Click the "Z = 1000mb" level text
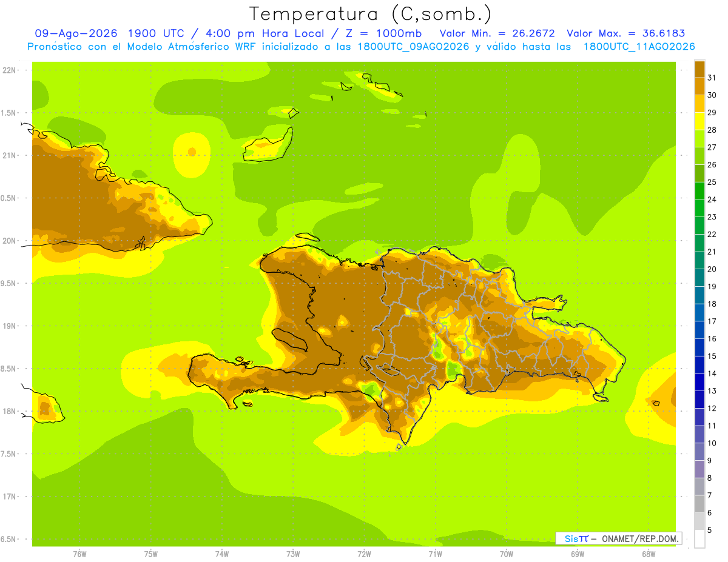This screenshot has height=562, width=728. 378,33
